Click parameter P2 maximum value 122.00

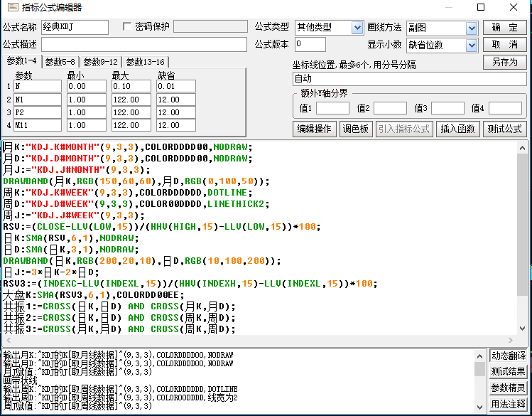(131, 112)
